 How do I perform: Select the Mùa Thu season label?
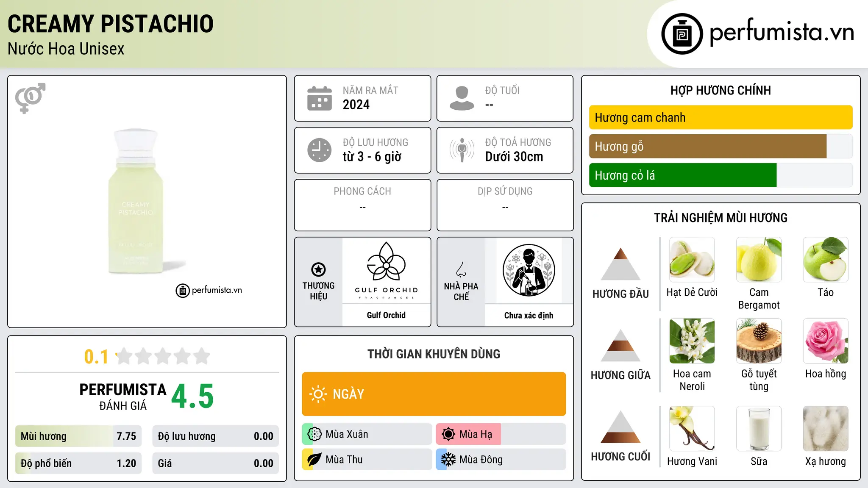[344, 460]
